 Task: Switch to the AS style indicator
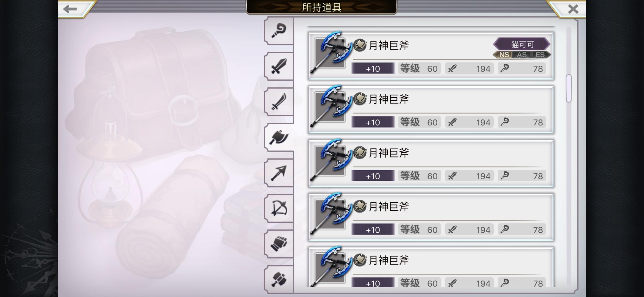click(x=522, y=55)
